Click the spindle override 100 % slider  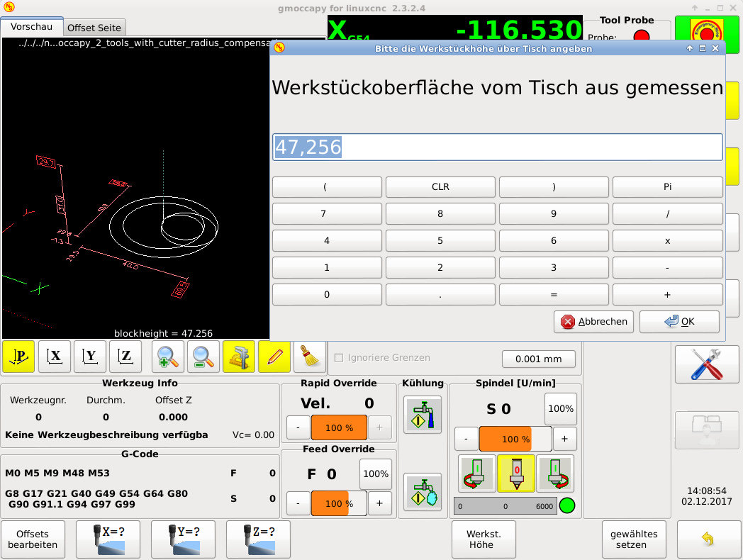point(515,439)
